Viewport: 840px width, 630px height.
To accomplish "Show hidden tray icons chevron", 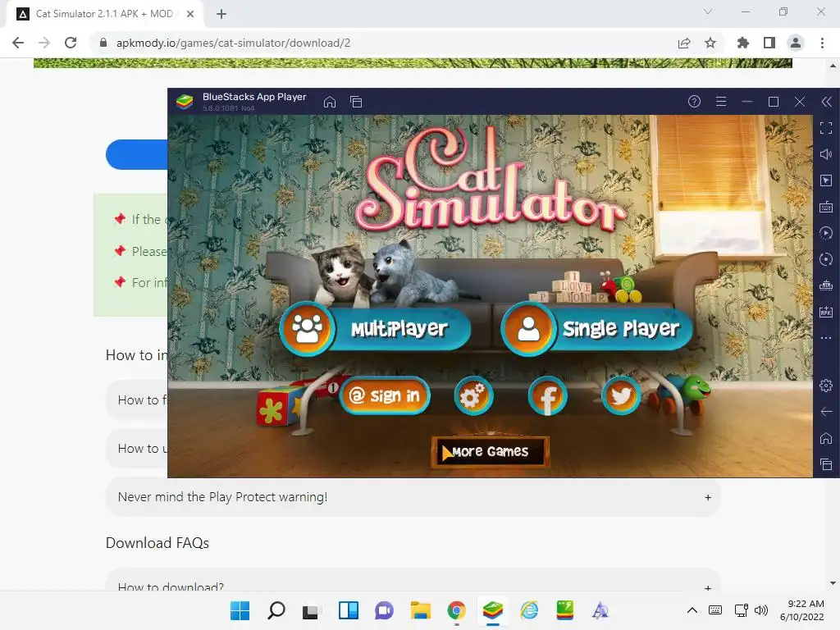I will tap(692, 610).
